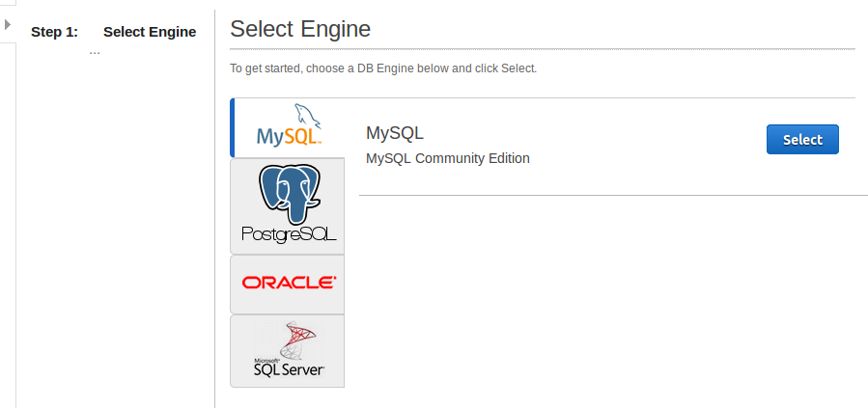
Task: Expand the collapsed left panel arrow
Action: 8,24
